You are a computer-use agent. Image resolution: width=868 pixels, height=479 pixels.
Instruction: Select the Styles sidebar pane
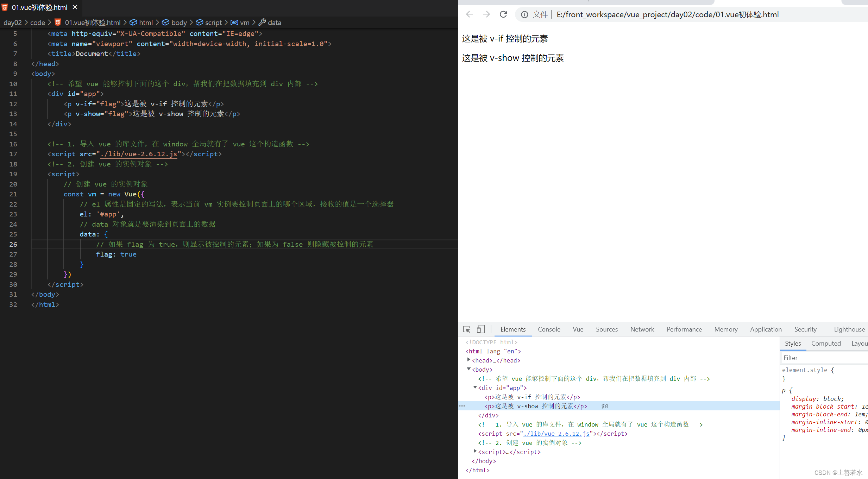(x=793, y=344)
